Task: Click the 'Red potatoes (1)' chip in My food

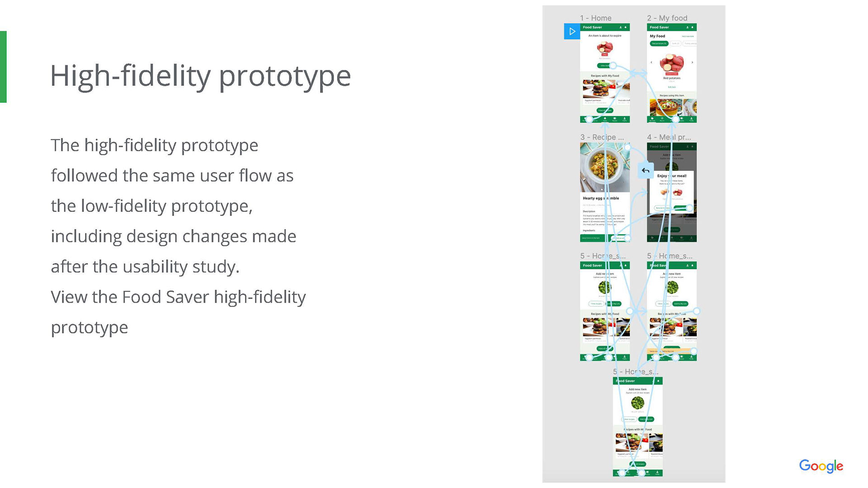Action: click(x=659, y=43)
